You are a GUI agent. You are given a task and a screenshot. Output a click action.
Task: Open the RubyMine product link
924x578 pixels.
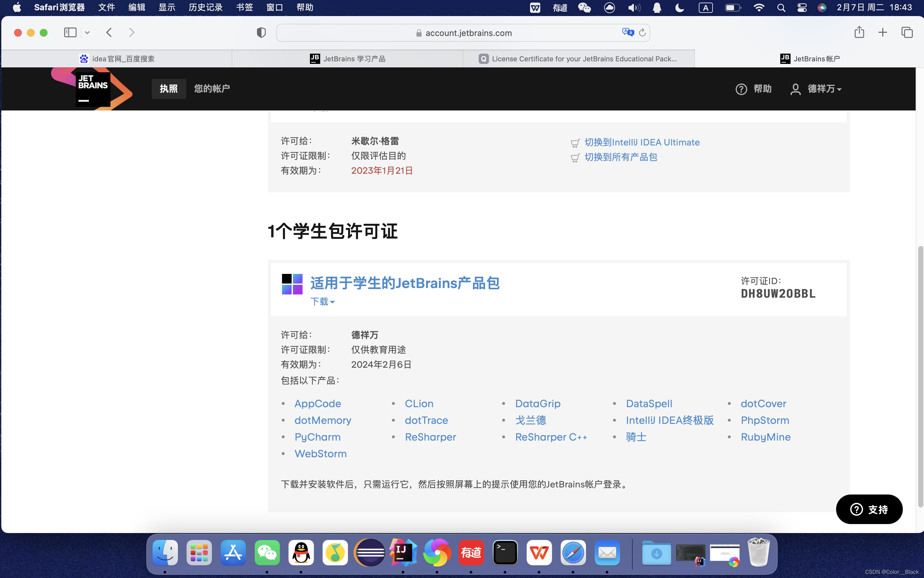point(766,437)
